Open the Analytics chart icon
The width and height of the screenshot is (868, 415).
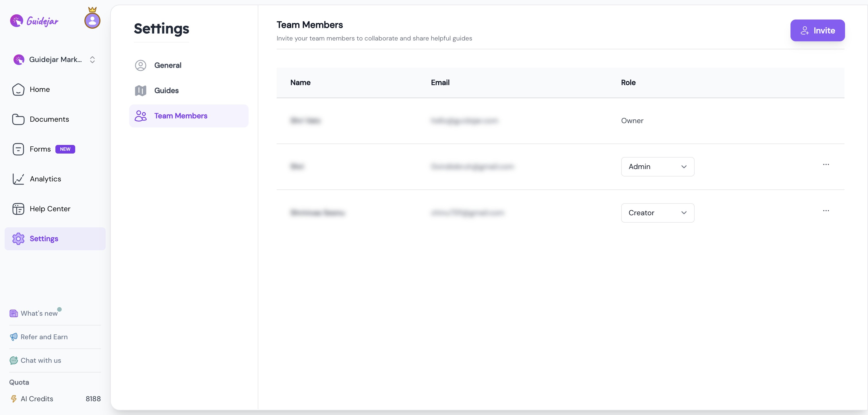coord(18,179)
